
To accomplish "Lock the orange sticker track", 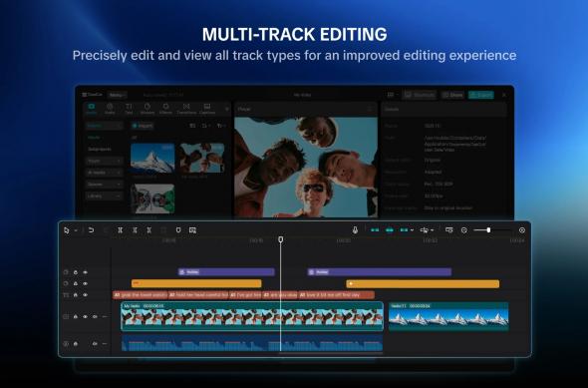I will coord(76,283).
